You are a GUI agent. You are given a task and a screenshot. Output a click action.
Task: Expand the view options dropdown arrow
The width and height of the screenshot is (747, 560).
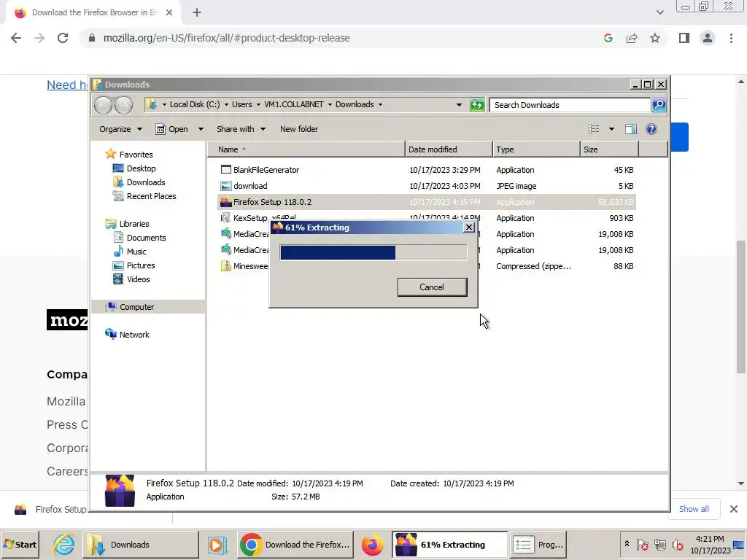[611, 129]
